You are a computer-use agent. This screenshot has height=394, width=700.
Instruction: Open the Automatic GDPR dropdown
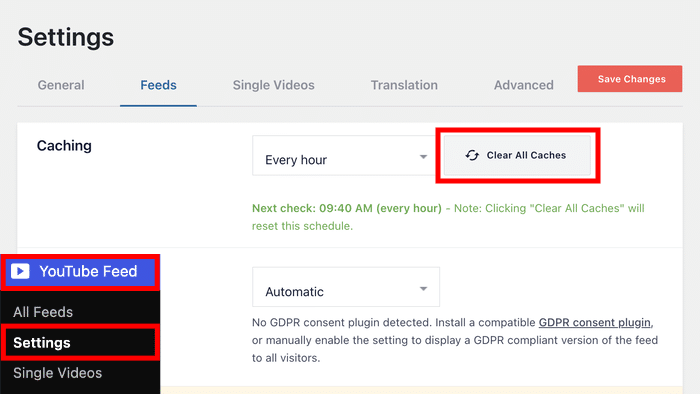[346, 287]
